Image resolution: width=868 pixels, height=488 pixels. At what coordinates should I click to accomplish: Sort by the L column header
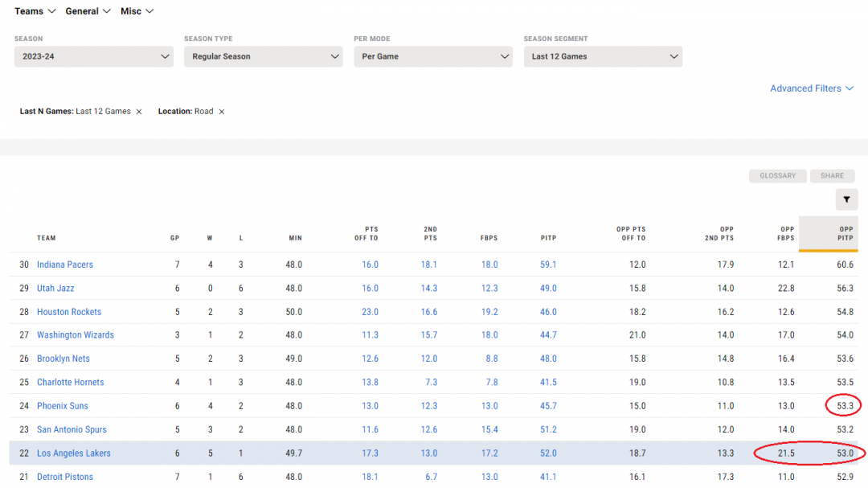[241, 238]
